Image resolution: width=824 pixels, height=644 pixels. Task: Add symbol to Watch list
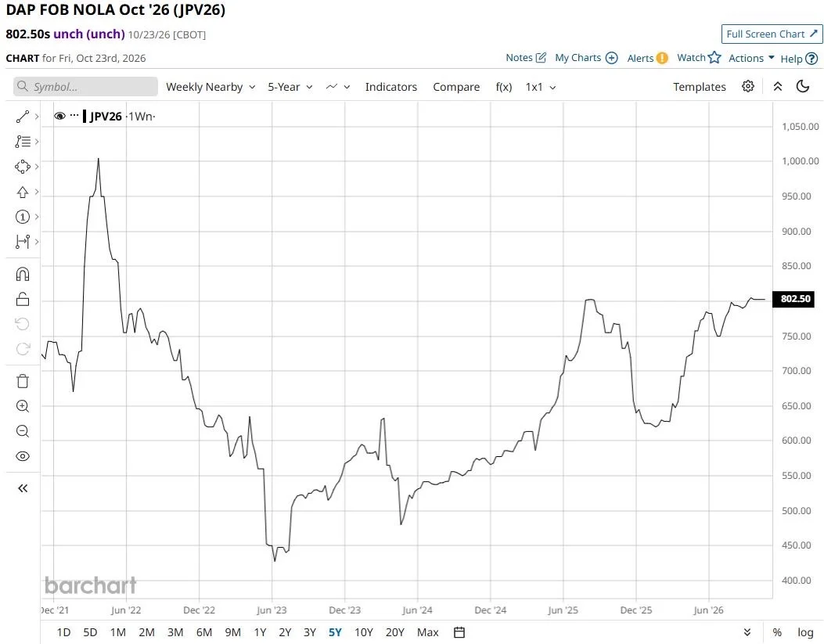point(699,57)
